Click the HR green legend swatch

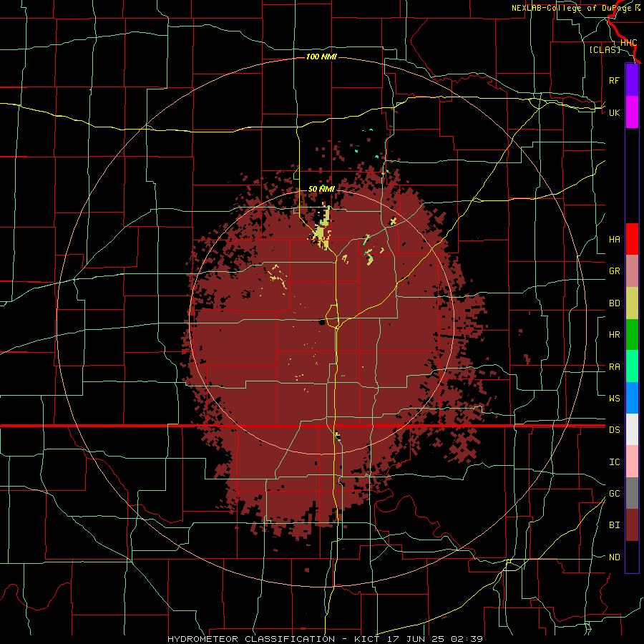(x=632, y=334)
